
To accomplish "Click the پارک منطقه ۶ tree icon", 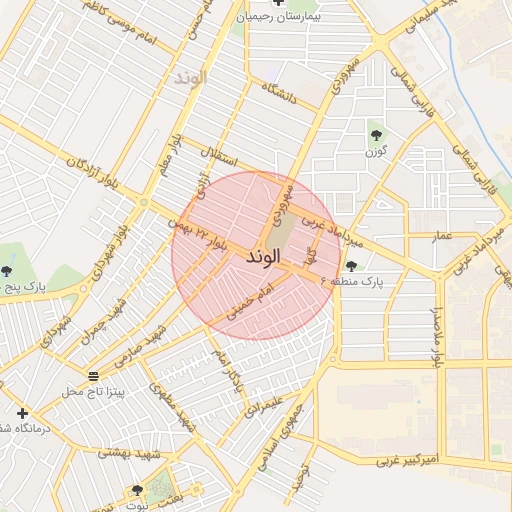I will 351,266.
